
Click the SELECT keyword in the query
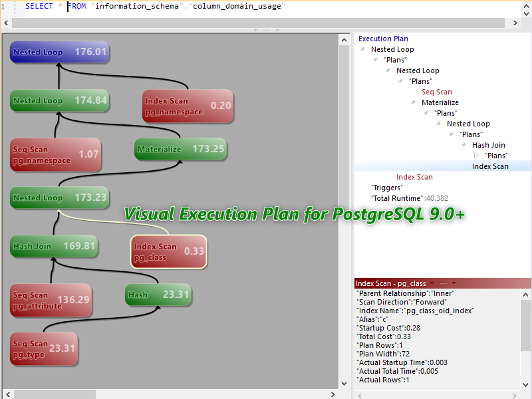click(x=39, y=6)
